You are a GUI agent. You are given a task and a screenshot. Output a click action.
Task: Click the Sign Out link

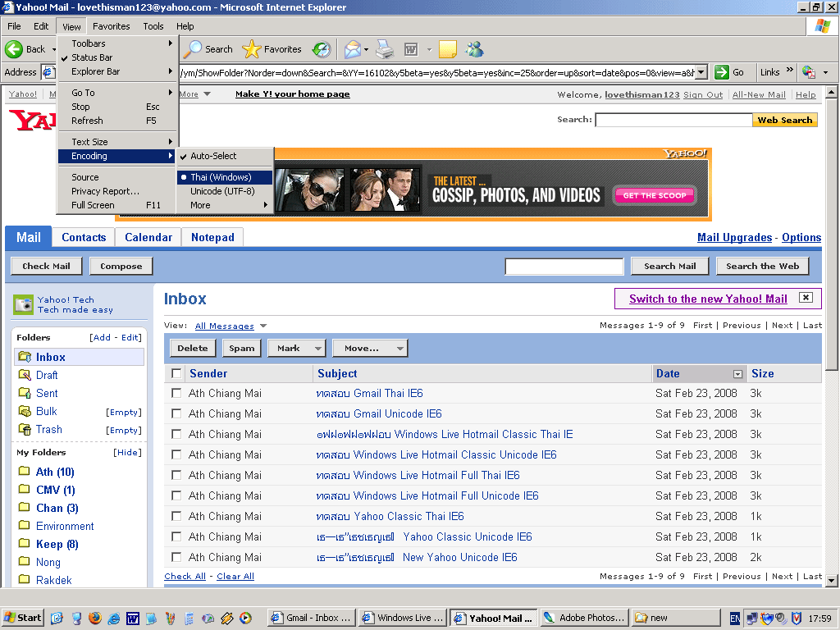[703, 95]
